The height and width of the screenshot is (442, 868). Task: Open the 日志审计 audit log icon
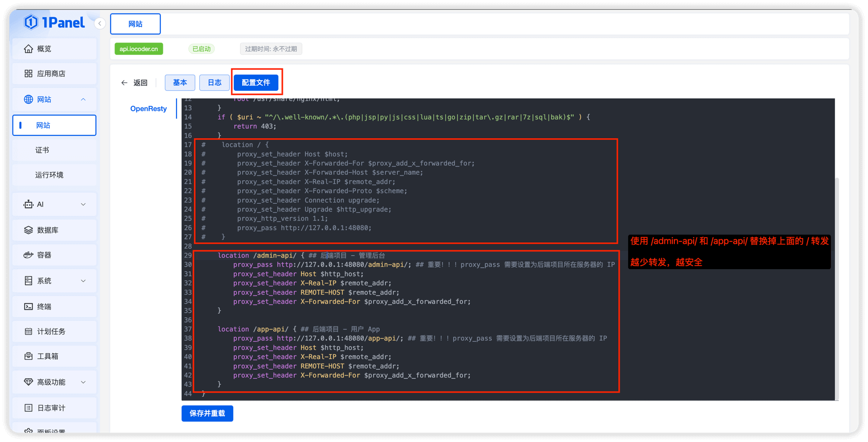tap(28, 408)
